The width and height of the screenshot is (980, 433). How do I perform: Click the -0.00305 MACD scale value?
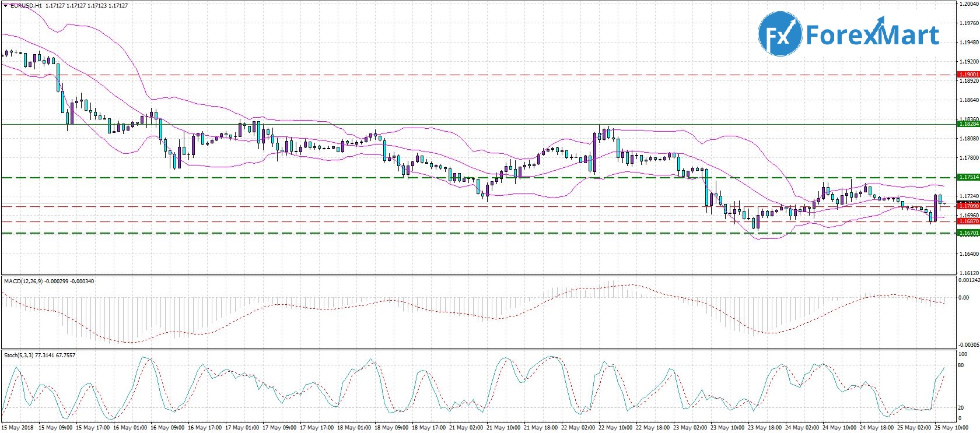point(968,345)
